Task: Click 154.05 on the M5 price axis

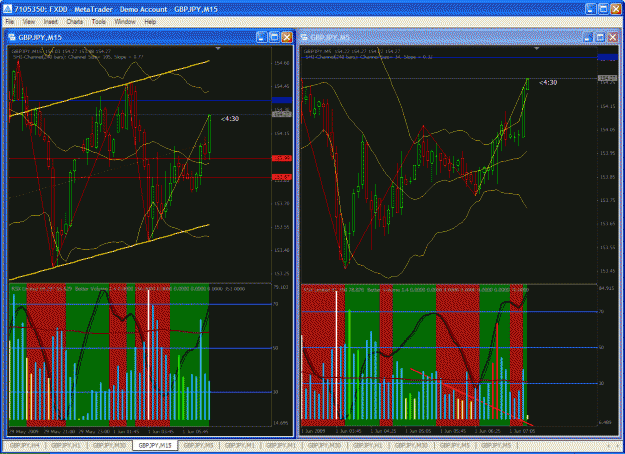Action: pos(607,130)
